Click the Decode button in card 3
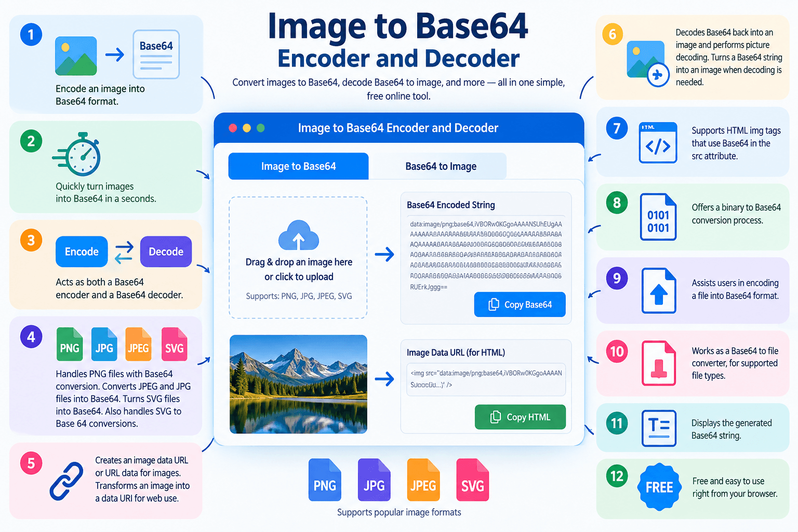This screenshot has width=798, height=532. pyautogui.click(x=166, y=251)
